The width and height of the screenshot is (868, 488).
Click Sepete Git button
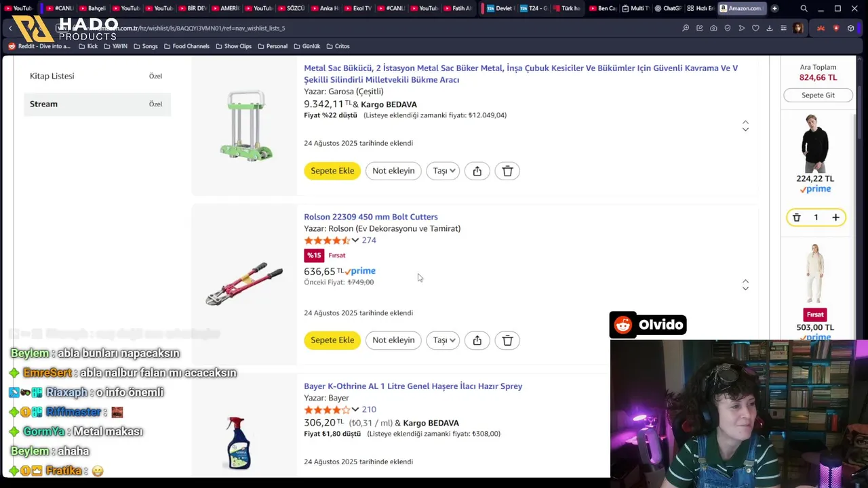[818, 95]
